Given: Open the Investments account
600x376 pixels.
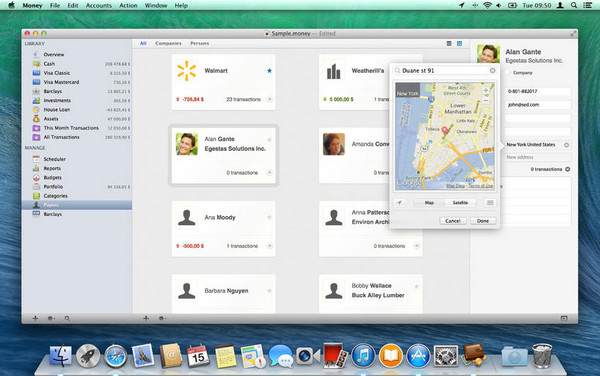Looking at the screenshot, I should (57, 101).
